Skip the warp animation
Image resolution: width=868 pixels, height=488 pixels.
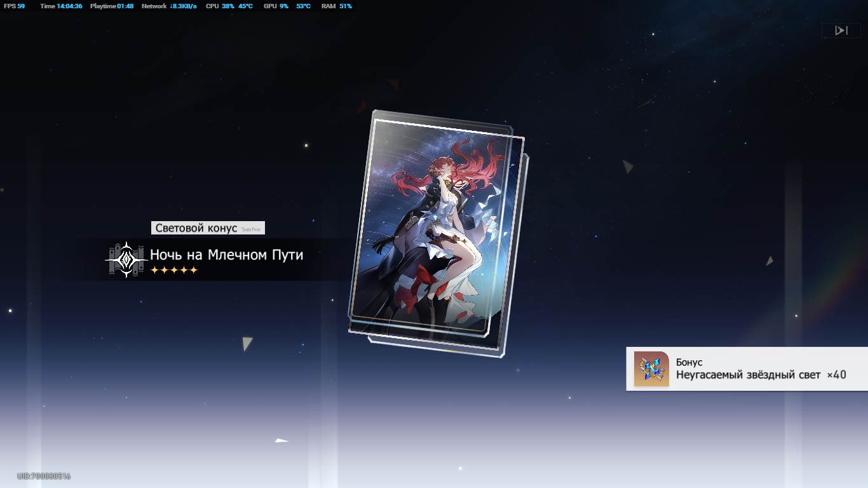pyautogui.click(x=841, y=30)
